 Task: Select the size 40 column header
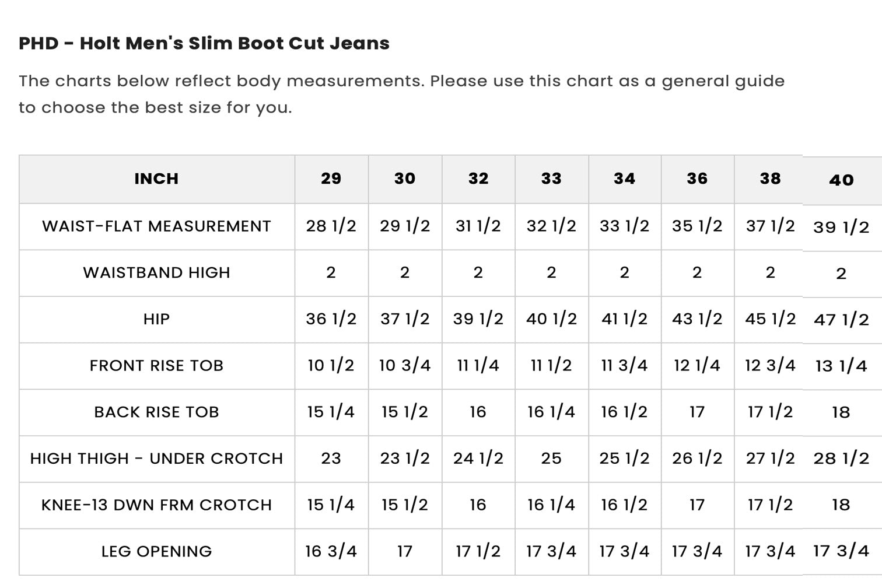point(842,180)
